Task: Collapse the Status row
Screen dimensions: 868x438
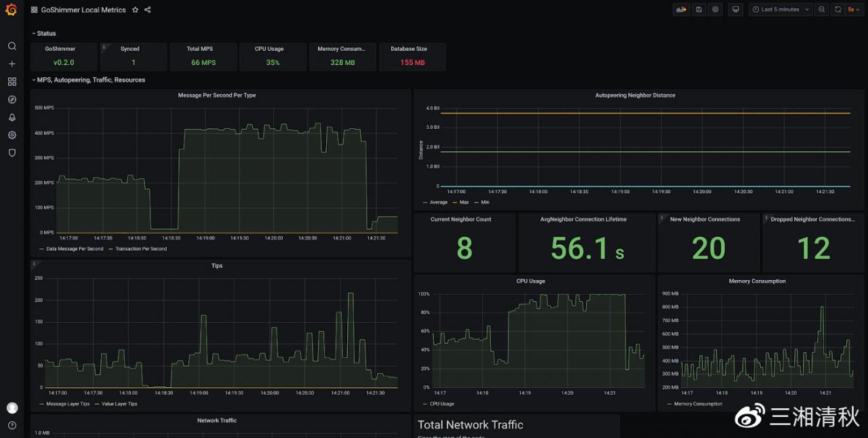Action: click(x=46, y=33)
